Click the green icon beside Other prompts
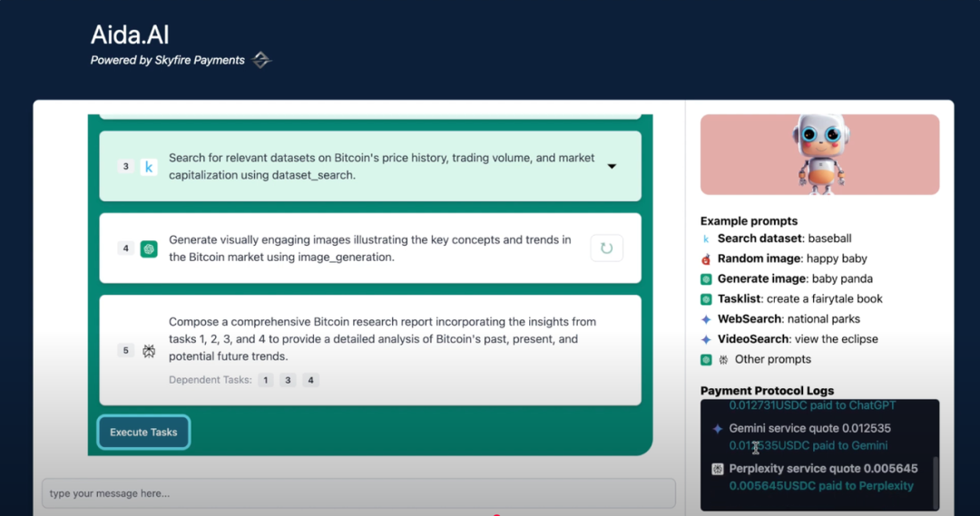Viewport: 980px width, 516px height. click(706, 360)
